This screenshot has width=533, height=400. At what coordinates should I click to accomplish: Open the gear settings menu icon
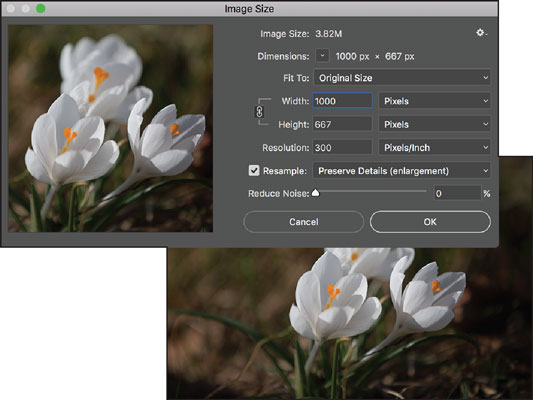point(481,33)
